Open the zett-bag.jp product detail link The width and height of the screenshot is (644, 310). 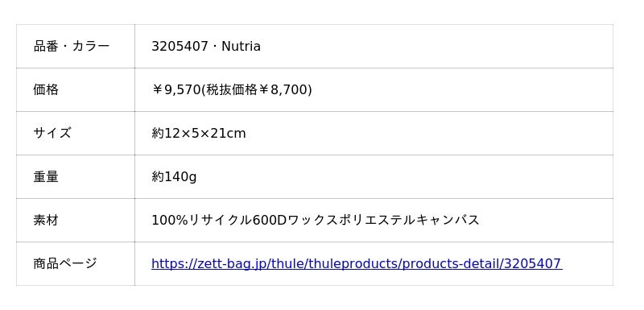357,263
